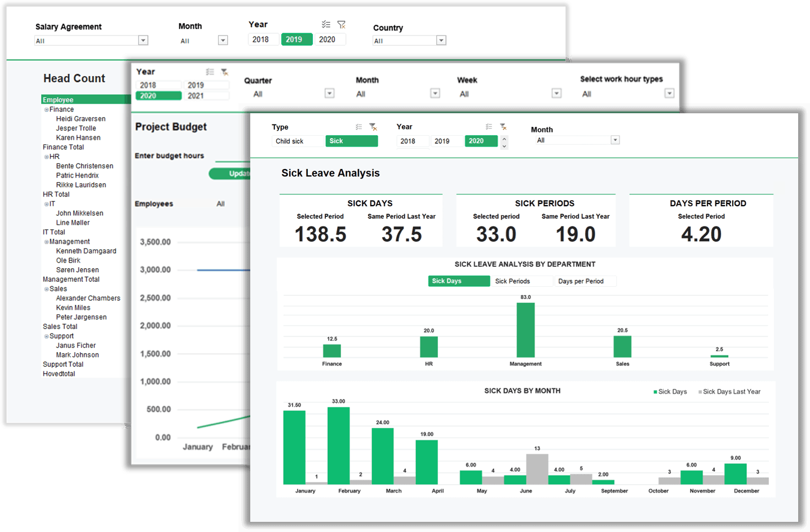Toggle multi-select on Type slicer

tap(358, 127)
